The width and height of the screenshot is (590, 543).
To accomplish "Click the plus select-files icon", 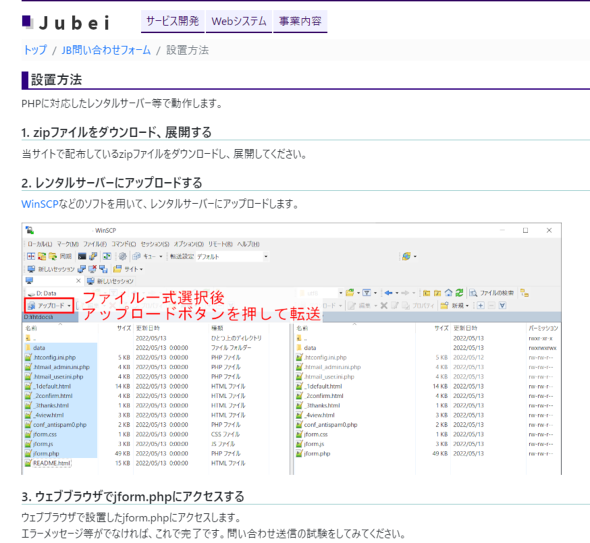I will pyautogui.click(x=481, y=306).
